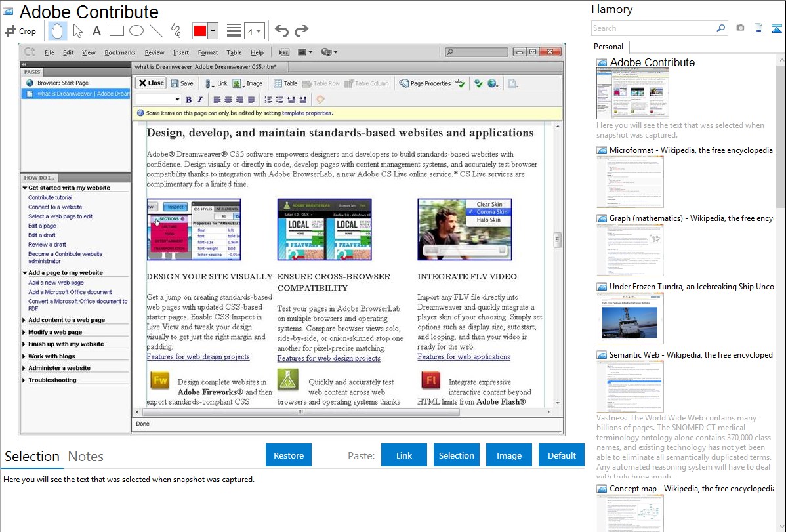786x532 pixels.
Task: Open the line thickness style icon
Action: (x=234, y=31)
